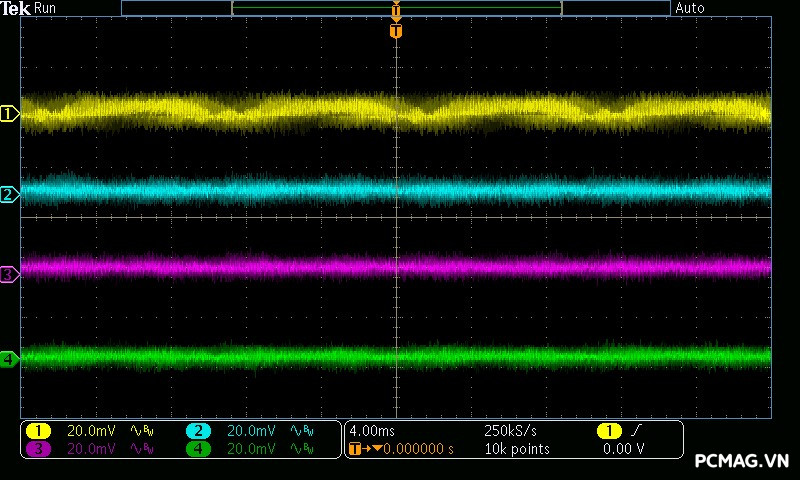
Task: Click the channel 4 green ground marker
Action: point(9,359)
